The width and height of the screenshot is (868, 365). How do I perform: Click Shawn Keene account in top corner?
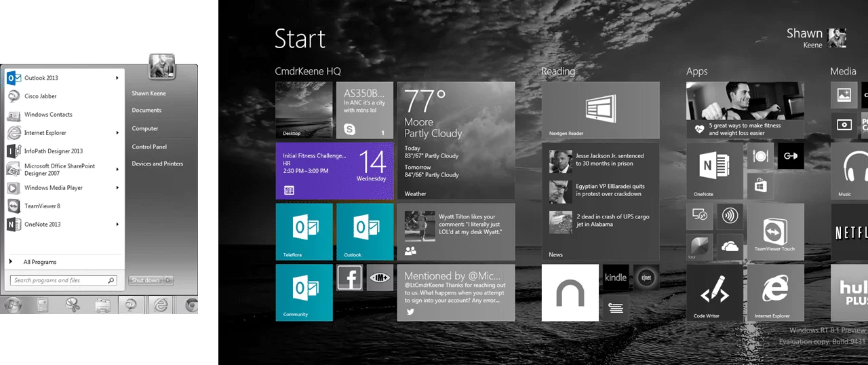pyautogui.click(x=816, y=38)
